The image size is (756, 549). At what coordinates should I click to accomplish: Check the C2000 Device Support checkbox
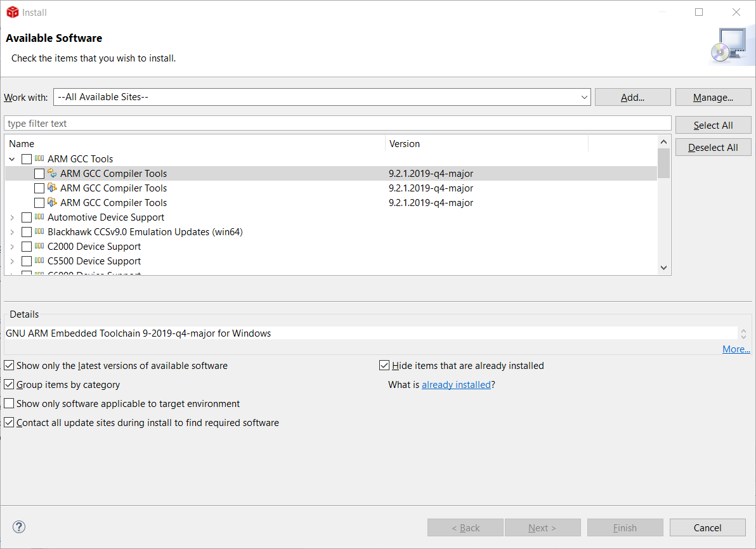click(27, 247)
